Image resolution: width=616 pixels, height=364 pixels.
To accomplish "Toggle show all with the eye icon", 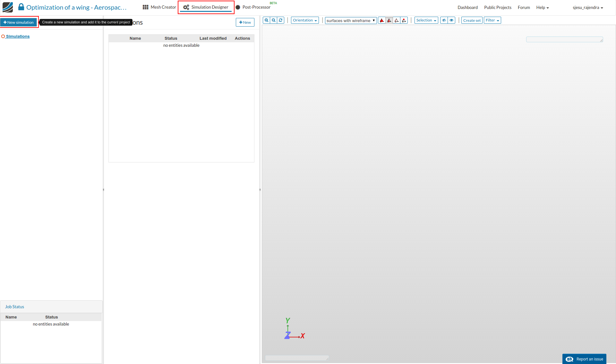I will (451, 20).
